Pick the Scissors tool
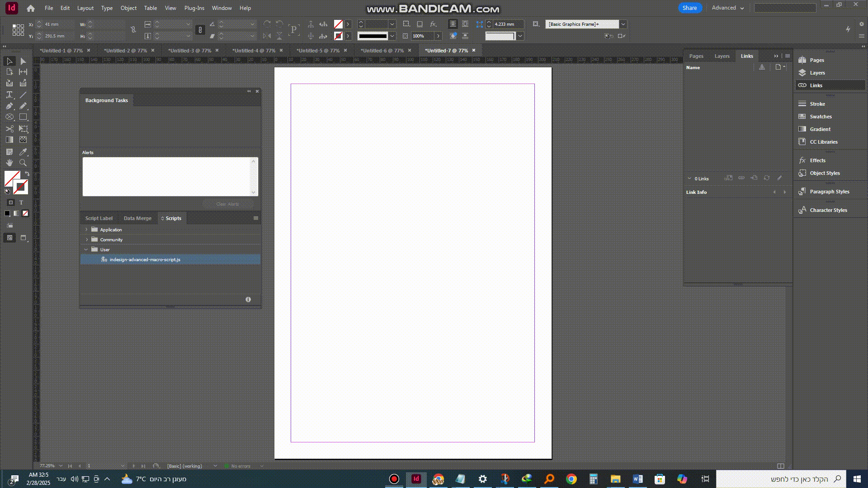Image resolution: width=868 pixels, height=488 pixels. point(9,129)
